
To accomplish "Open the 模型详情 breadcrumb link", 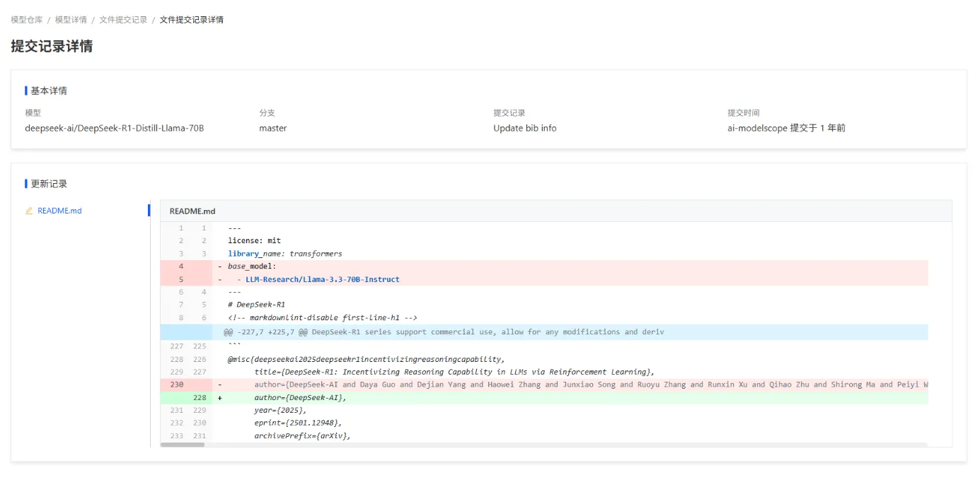I will 71,20.
